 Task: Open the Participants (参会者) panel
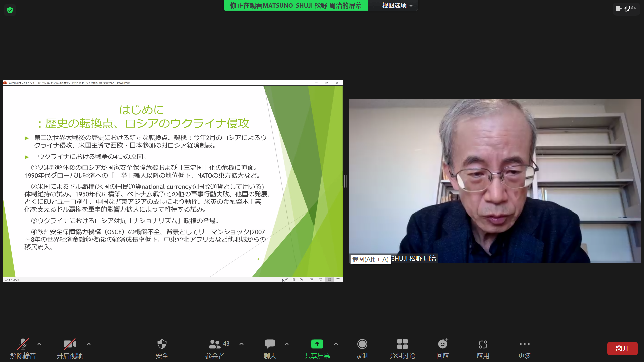(x=215, y=344)
